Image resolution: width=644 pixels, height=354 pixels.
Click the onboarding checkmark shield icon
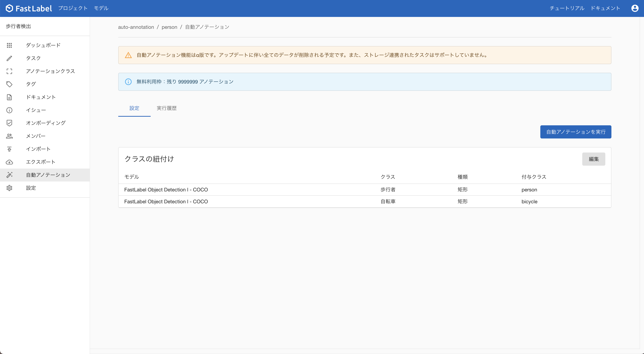point(9,123)
